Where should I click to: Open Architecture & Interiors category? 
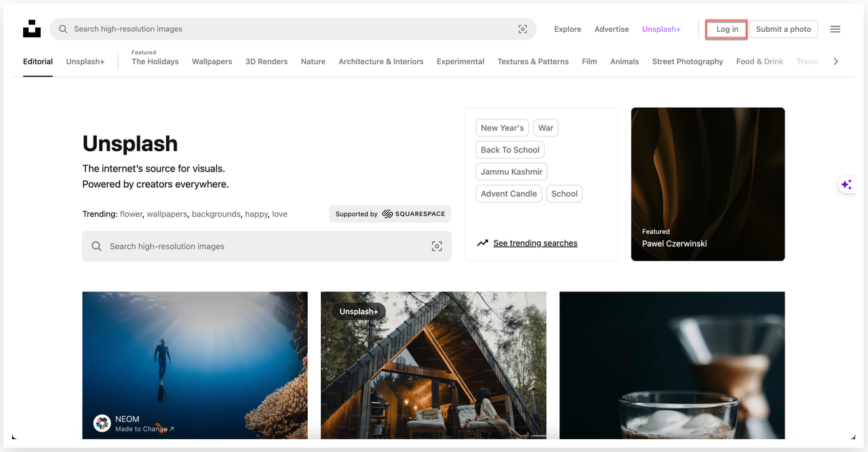pyautogui.click(x=381, y=62)
